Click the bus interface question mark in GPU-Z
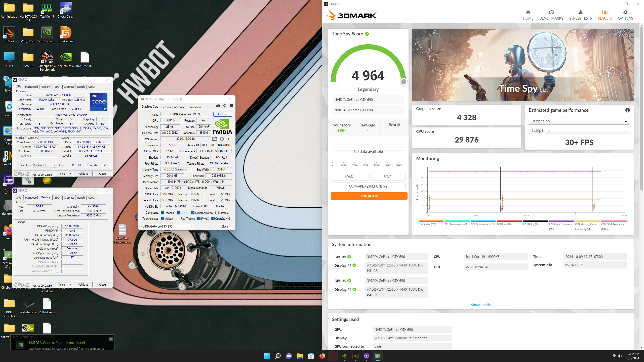 click(x=231, y=151)
